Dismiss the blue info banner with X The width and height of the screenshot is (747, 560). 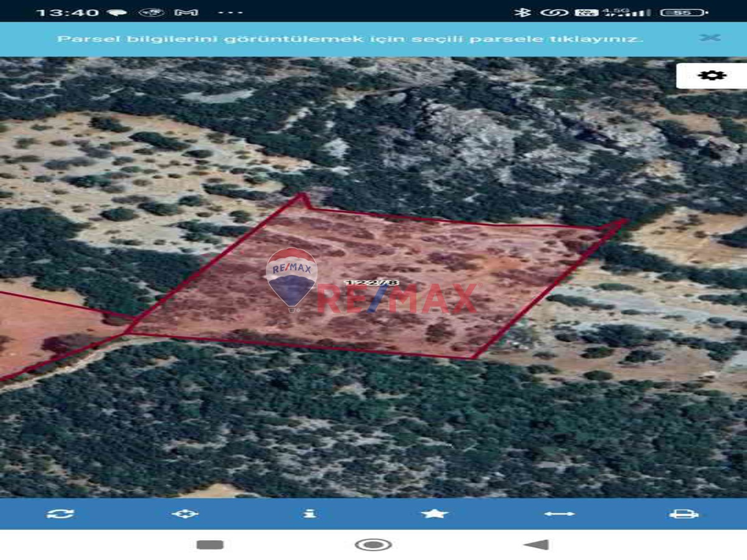(710, 37)
